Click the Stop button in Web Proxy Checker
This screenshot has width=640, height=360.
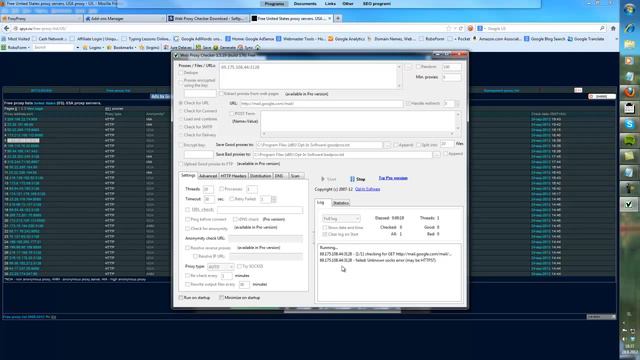point(358,179)
